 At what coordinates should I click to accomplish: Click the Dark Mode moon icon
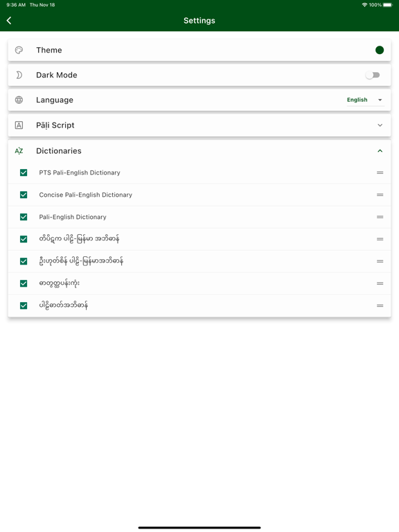point(19,75)
